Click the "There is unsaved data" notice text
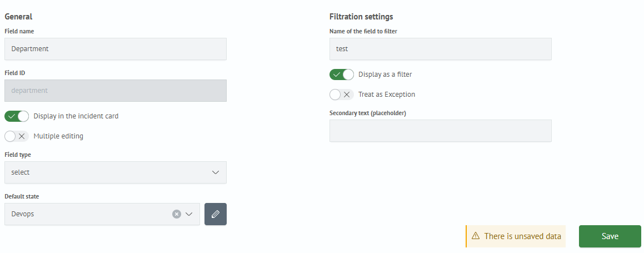644x253 pixels. pos(522,236)
